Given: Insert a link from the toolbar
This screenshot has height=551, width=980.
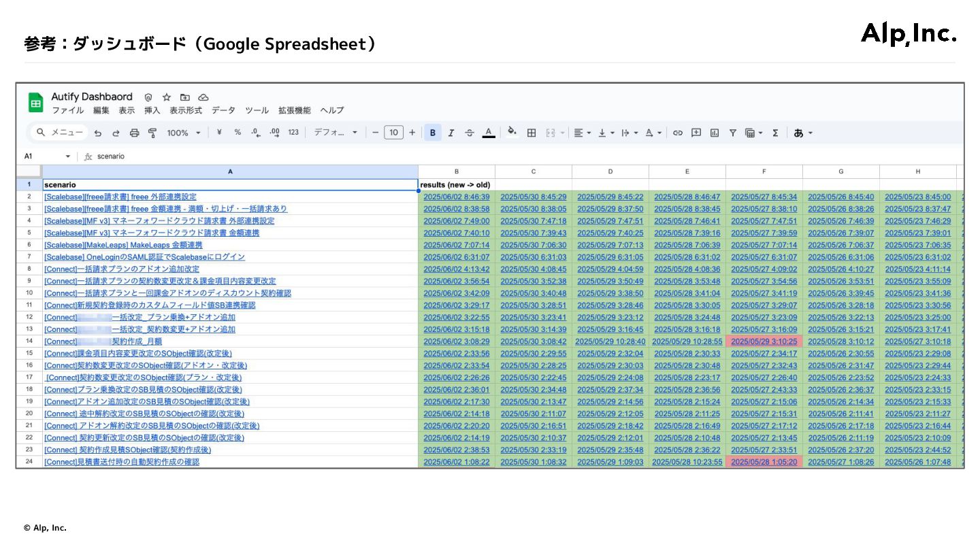Looking at the screenshot, I should click(677, 133).
